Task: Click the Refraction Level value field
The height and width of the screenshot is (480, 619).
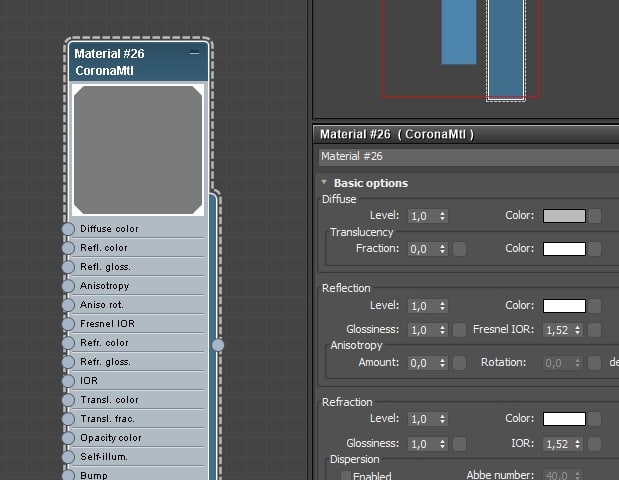Action: tap(422, 419)
